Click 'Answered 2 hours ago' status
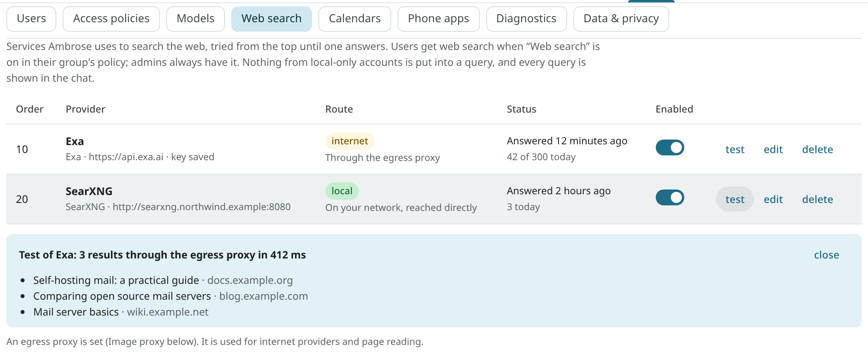This screenshot has height=356, width=868. (559, 191)
